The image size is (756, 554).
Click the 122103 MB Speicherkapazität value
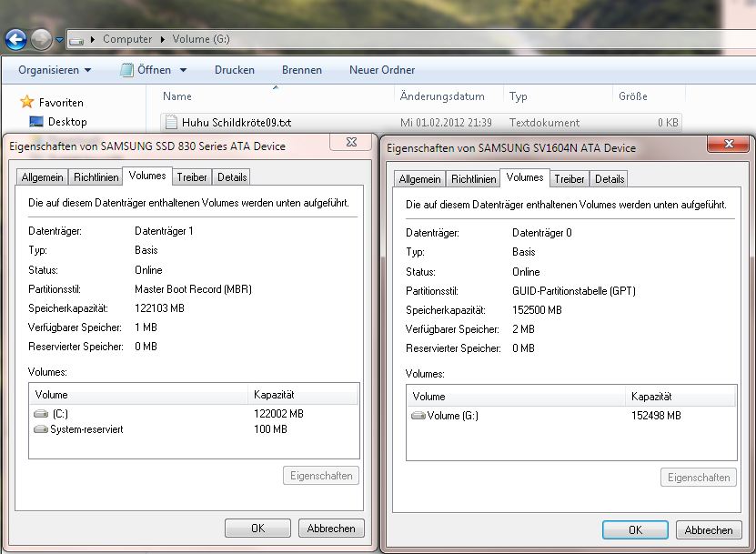click(159, 308)
